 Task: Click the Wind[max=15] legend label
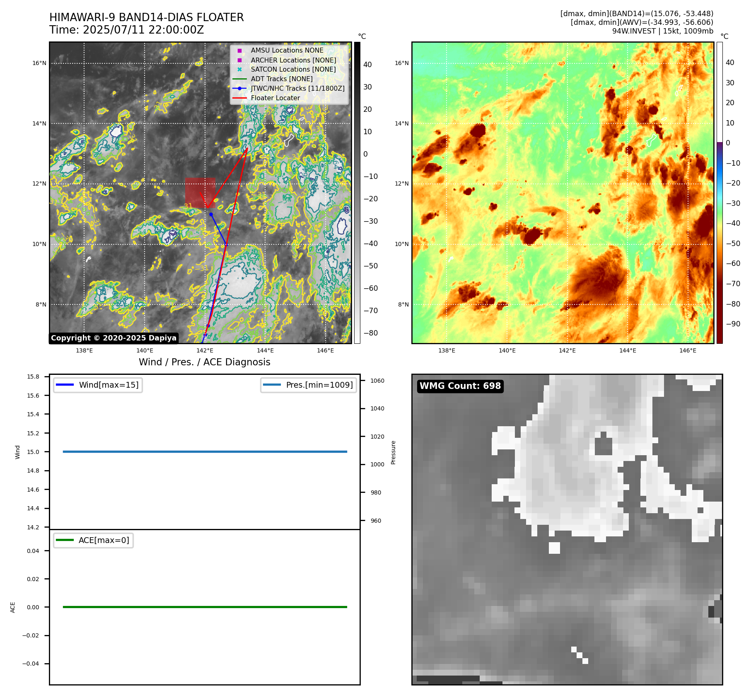point(109,385)
